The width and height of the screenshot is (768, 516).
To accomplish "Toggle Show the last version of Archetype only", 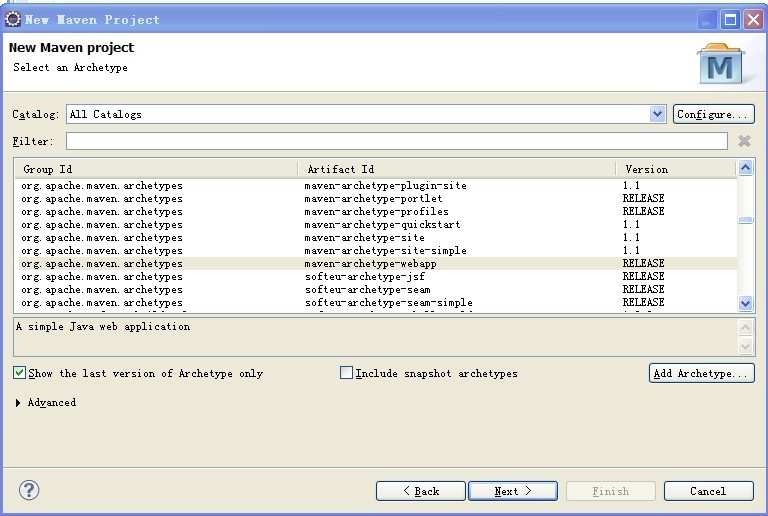I will [19, 373].
